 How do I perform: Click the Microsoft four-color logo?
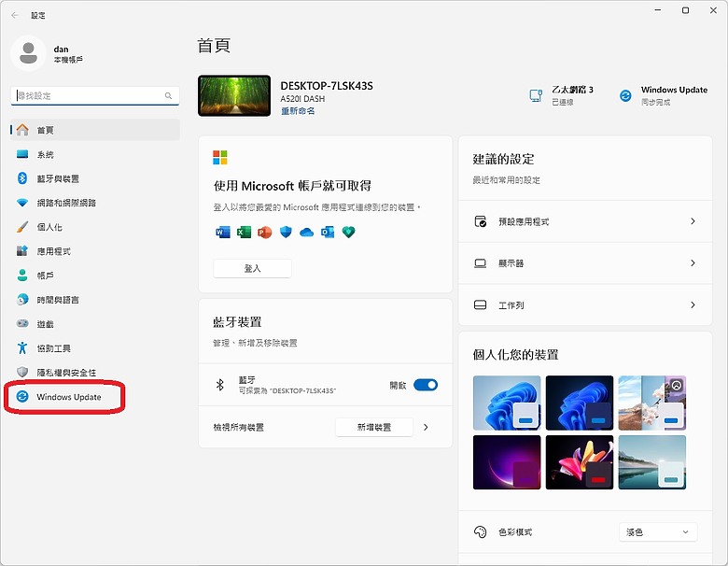220,157
